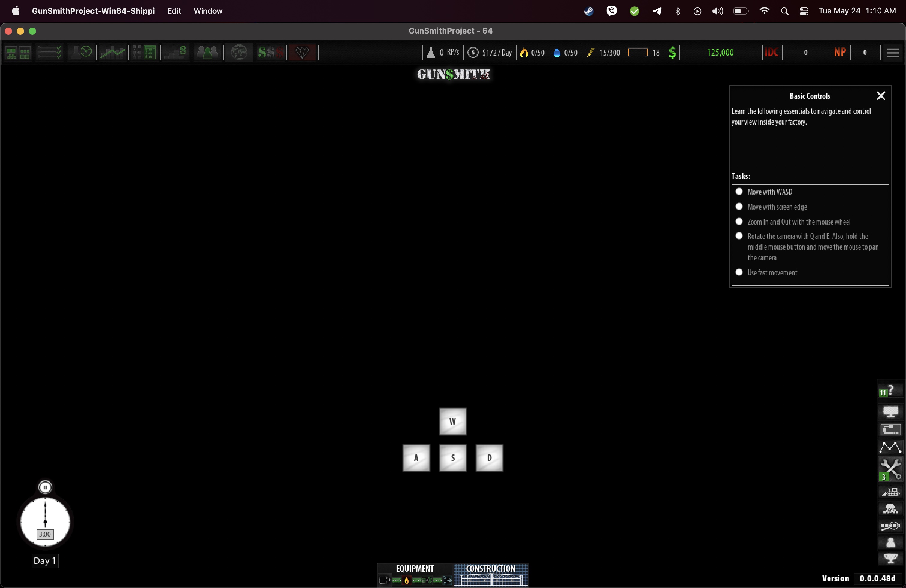Open the crossed wrenches maintenance icon
Screen dimensions: 906x588
tap(890, 469)
